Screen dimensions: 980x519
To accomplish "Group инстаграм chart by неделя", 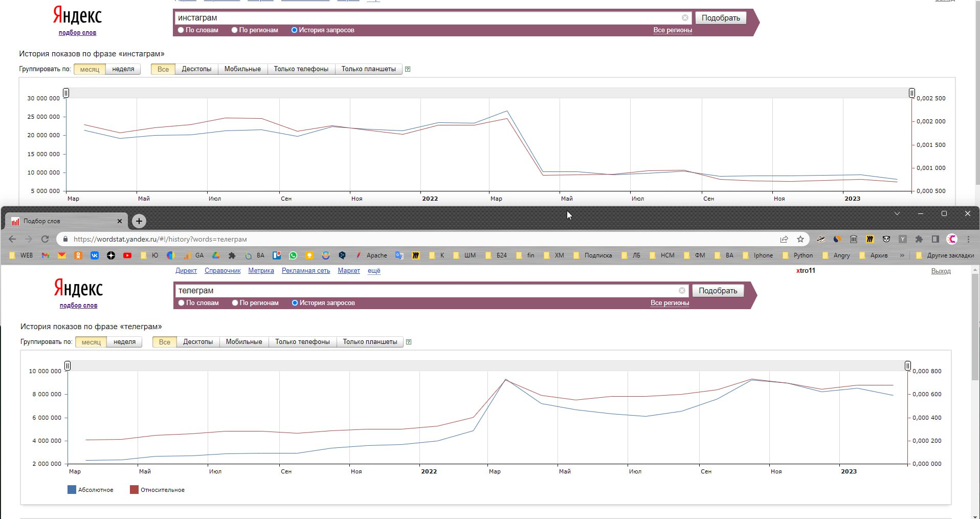I will (123, 69).
